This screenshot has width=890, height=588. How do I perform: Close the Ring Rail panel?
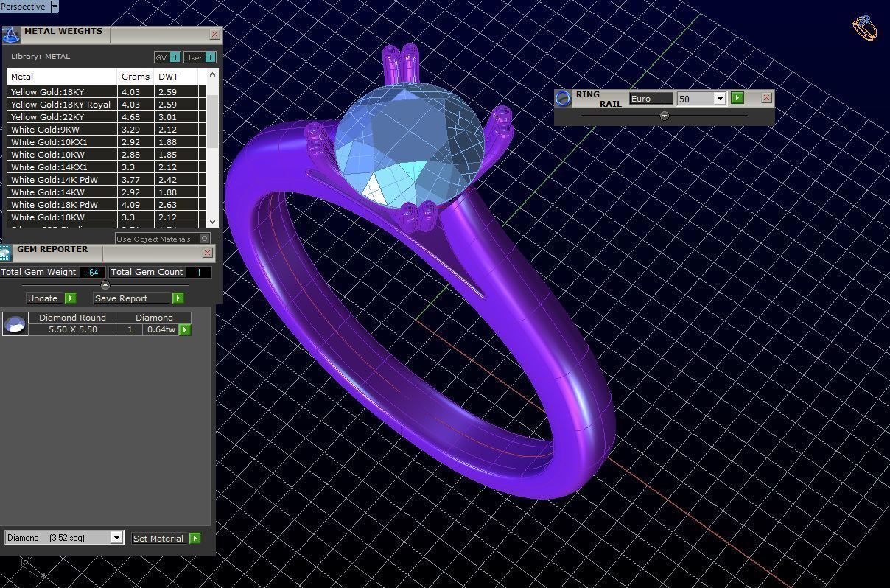[766, 97]
